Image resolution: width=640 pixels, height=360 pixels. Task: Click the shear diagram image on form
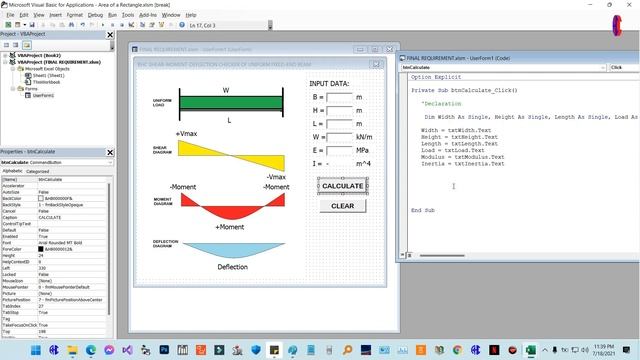coord(231,156)
